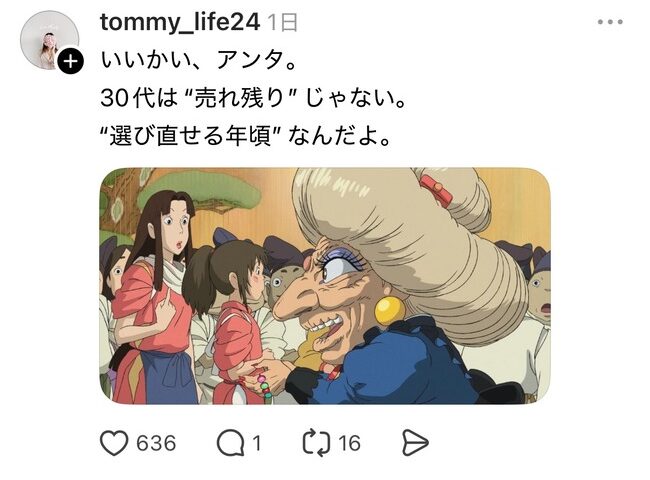Tap the quoted phrase 売れ残り
The image size is (650, 480).
[239, 98]
